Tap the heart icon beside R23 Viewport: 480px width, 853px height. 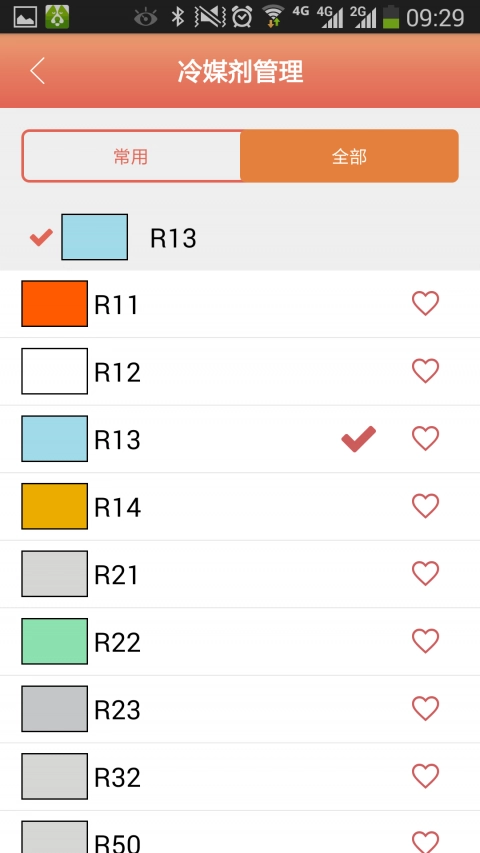(x=425, y=708)
